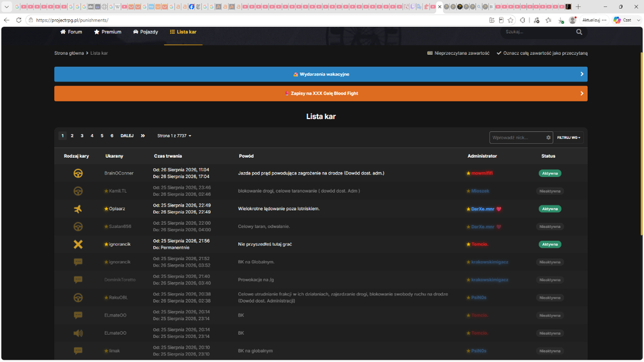The width and height of the screenshot is (644, 362).
Task: Mark all content as read checkmark
Action: click(x=542, y=53)
